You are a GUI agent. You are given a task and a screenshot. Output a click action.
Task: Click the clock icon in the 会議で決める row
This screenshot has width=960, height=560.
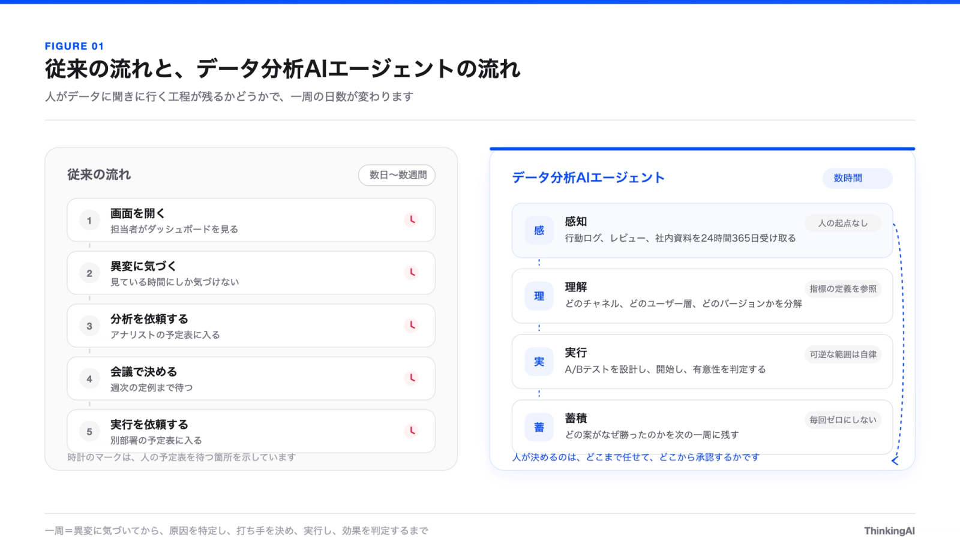[412, 378]
